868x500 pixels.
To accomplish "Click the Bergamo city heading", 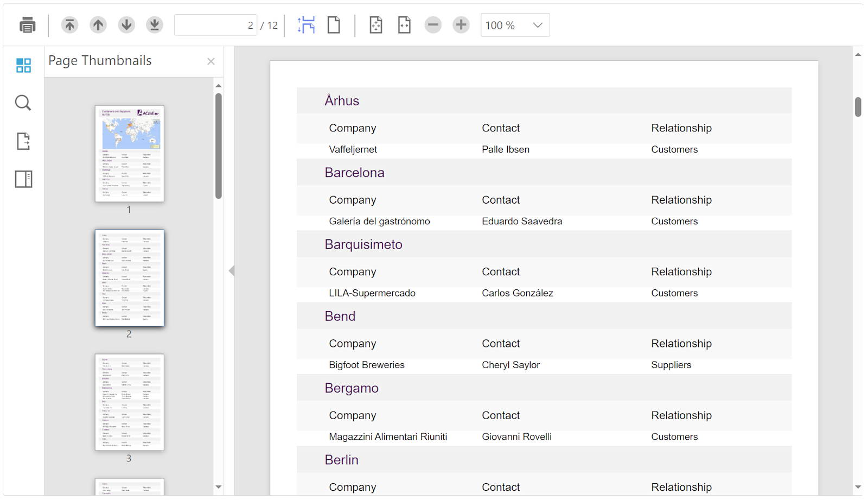I will (x=352, y=388).
